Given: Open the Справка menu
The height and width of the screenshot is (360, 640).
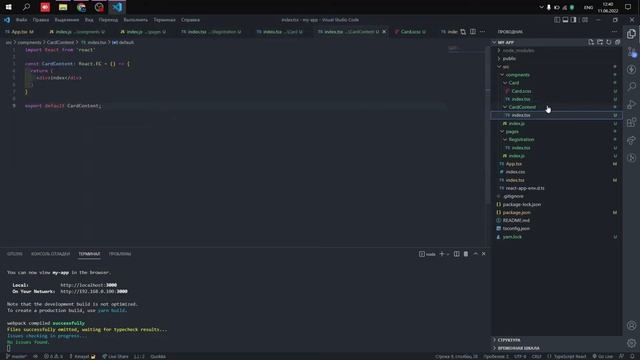Looking at the screenshot, I should [x=191, y=20].
